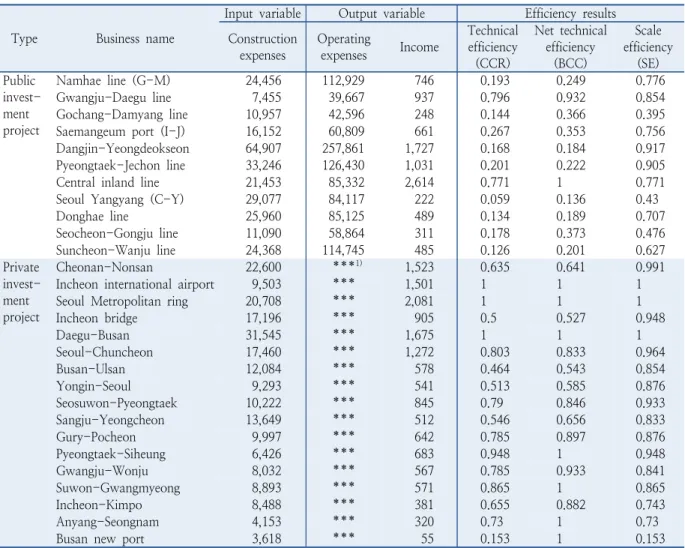The width and height of the screenshot is (685, 548).
Task: Select the 'Gwangju-Daegu line' row label
Action: pyautogui.click(x=114, y=98)
